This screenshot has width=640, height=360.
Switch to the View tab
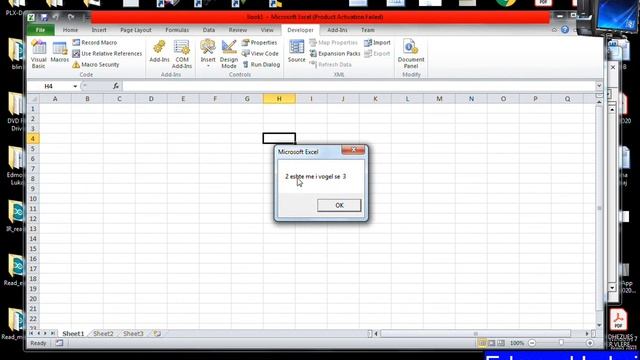click(267, 30)
